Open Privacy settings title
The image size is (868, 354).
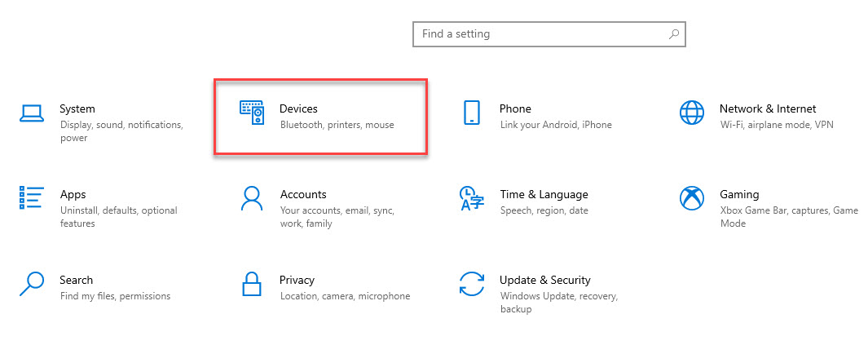pyautogui.click(x=297, y=280)
